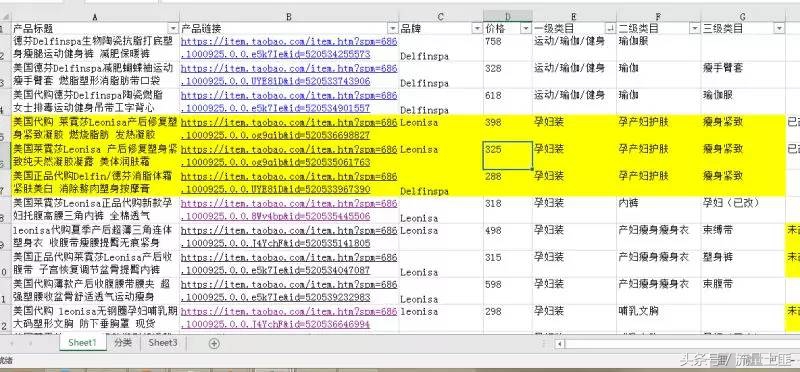Open taobao link ending id=520534901557
The image size is (800, 372).
(289, 102)
